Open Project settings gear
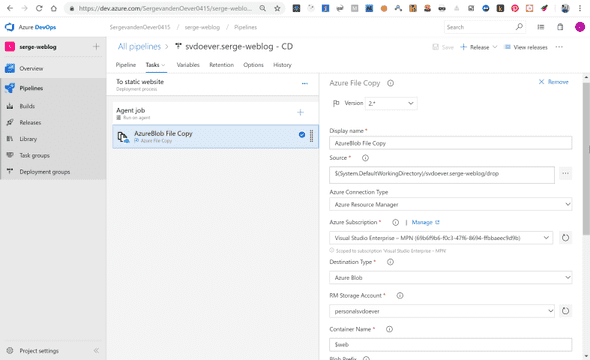 pyautogui.click(x=10, y=351)
